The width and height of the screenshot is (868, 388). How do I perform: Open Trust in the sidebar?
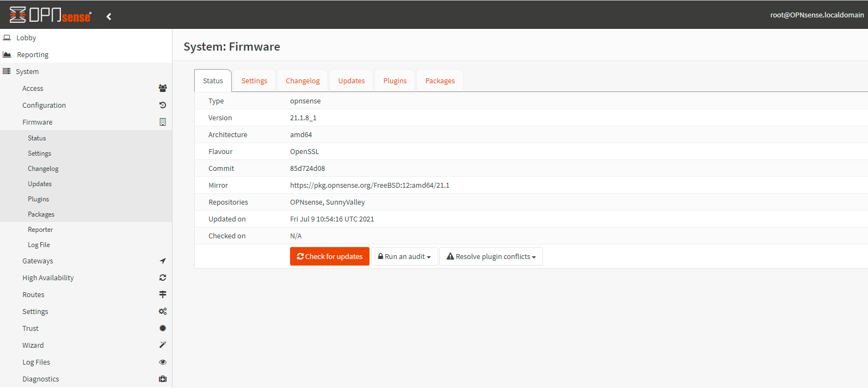[x=86, y=328]
